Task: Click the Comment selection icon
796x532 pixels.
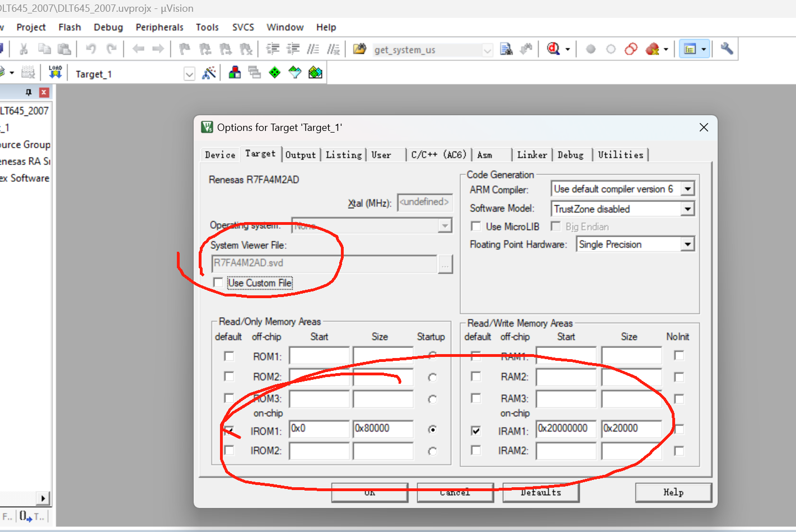Action: 313,49
